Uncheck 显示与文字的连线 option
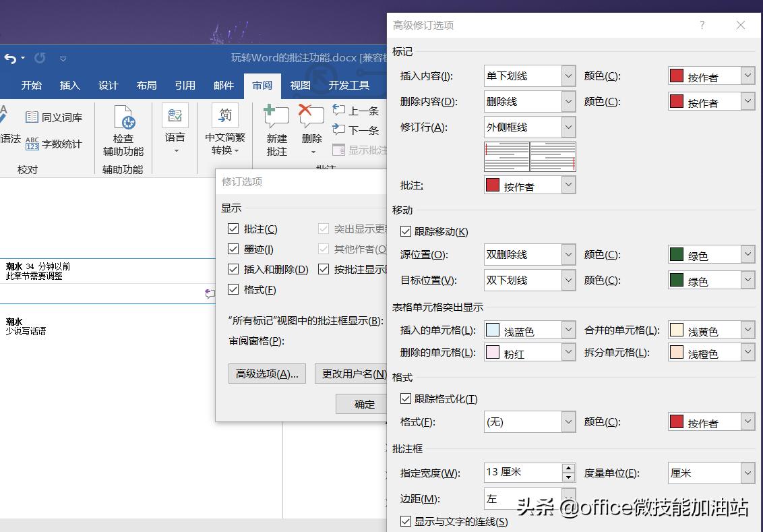The image size is (763, 532). [x=405, y=521]
